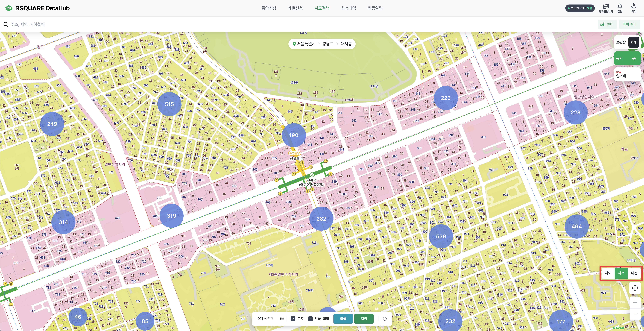Click the selected items list icon
This screenshot has height=331, width=644.
click(282, 318)
